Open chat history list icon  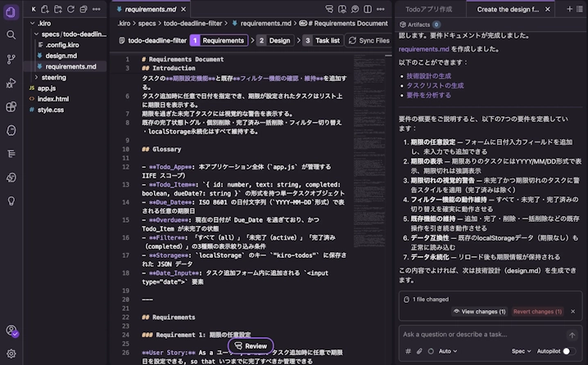[580, 9]
